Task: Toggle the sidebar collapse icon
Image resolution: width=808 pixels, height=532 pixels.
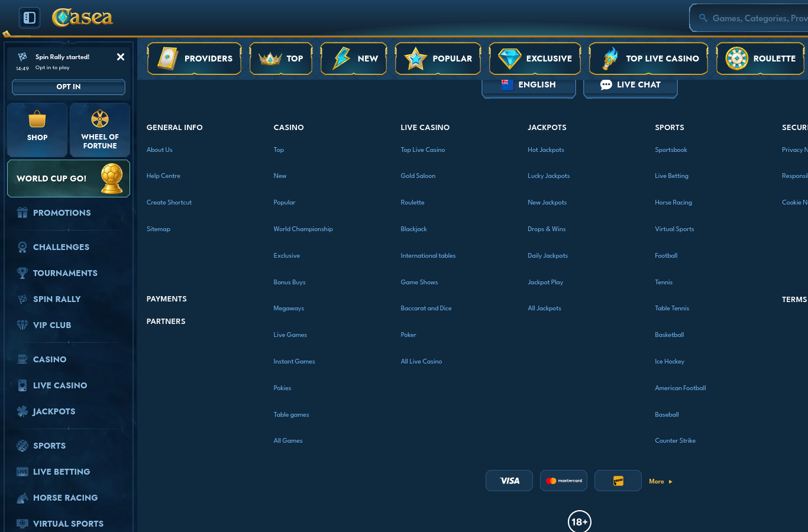Action: pos(30,18)
